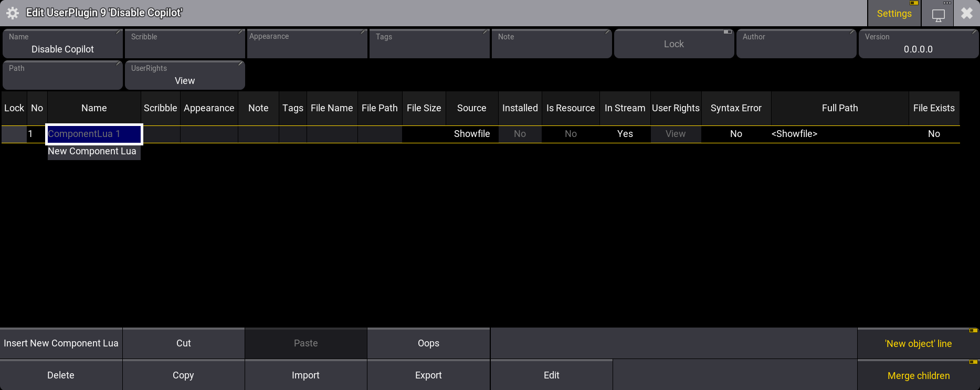Image resolution: width=980 pixels, height=390 pixels.
Task: Click the gear icon in title bar
Action: [x=13, y=13]
